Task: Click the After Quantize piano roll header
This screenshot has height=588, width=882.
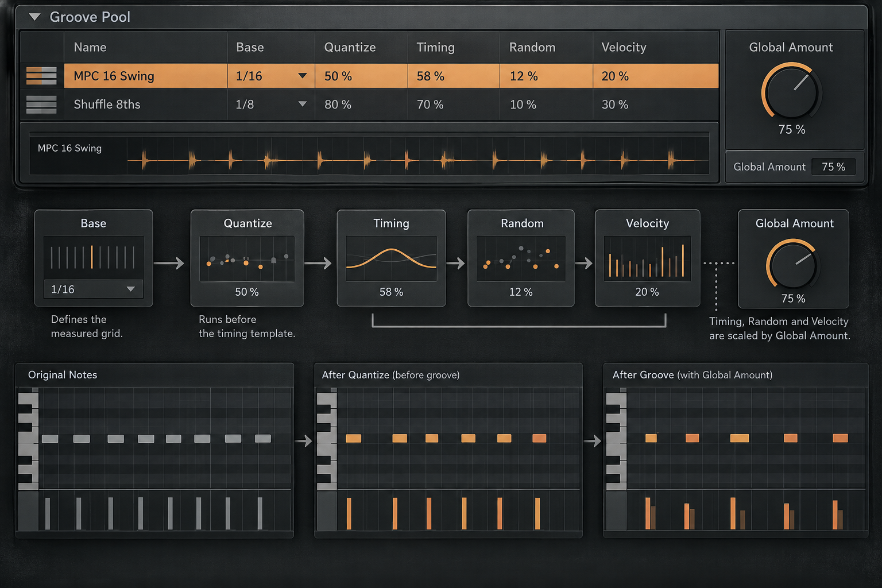Action: [448, 375]
